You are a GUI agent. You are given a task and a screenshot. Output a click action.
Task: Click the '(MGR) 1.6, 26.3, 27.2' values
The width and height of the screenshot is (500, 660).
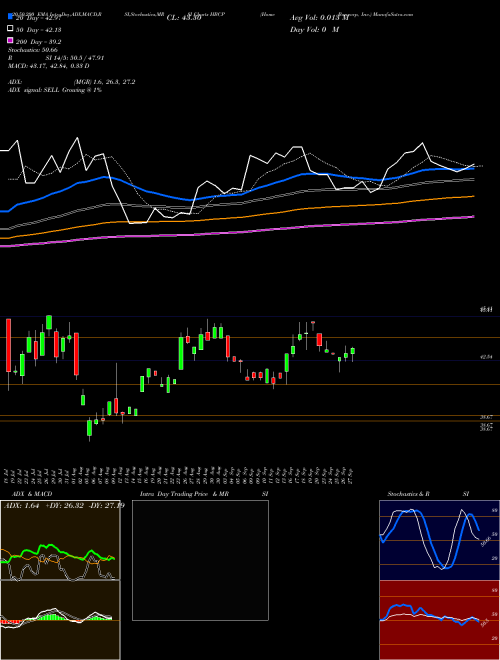click(x=104, y=82)
